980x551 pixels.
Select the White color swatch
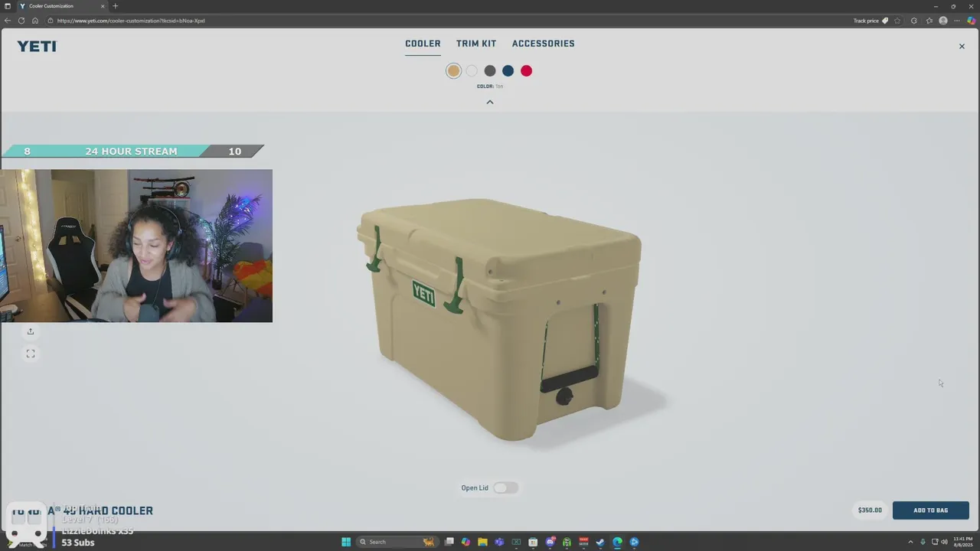(472, 70)
